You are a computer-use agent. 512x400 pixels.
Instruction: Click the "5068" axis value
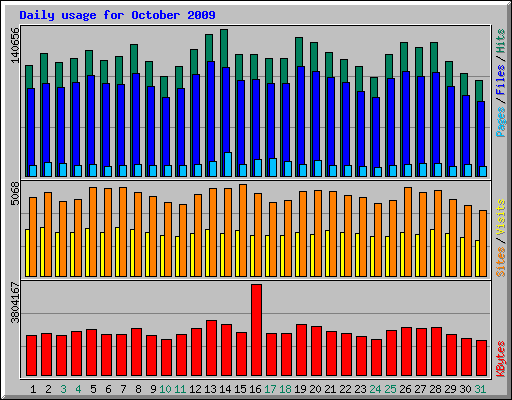point(15,193)
